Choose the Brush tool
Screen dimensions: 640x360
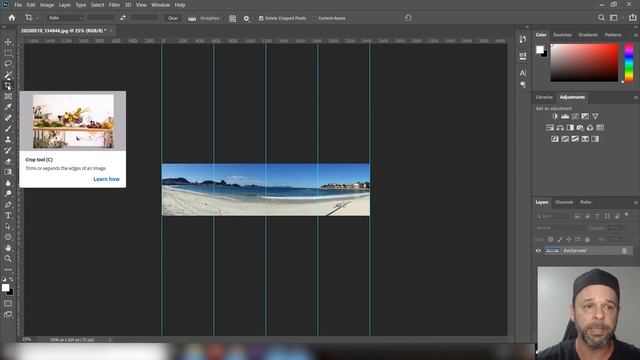pyautogui.click(x=8, y=129)
